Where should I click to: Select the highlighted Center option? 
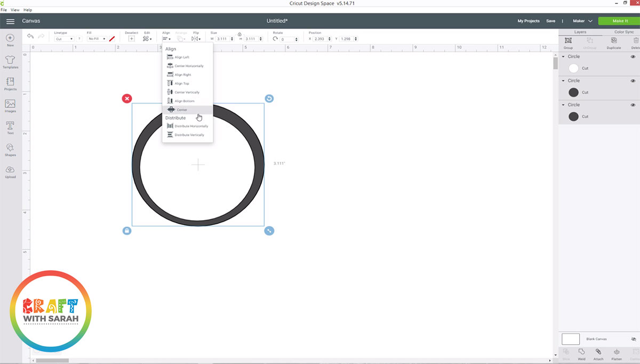187,110
